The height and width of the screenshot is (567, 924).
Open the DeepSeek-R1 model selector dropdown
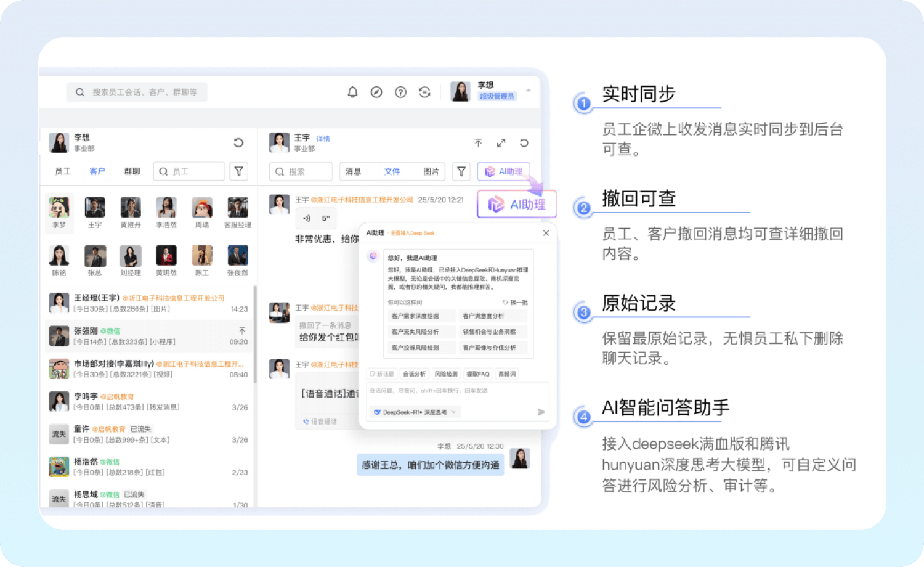coord(415,412)
